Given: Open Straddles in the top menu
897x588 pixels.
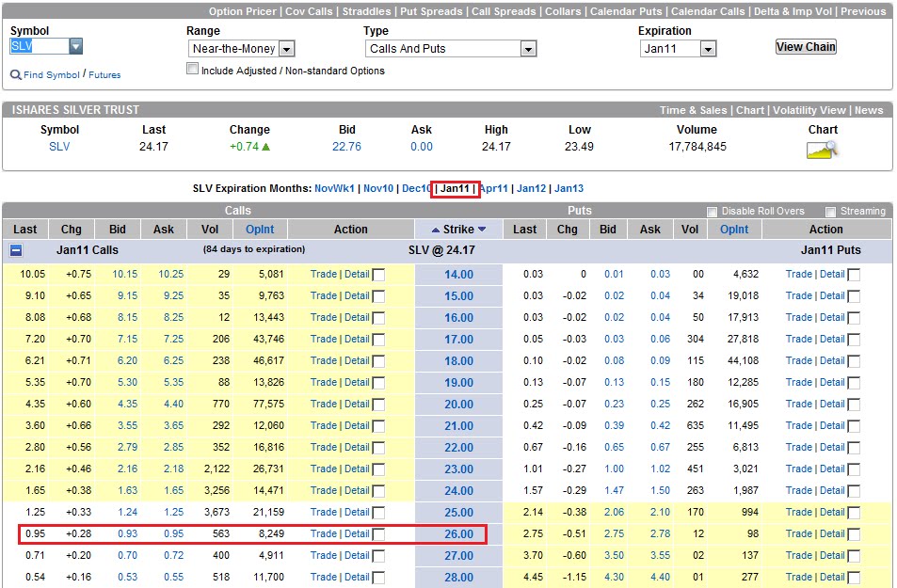Looking at the screenshot, I should click(367, 11).
